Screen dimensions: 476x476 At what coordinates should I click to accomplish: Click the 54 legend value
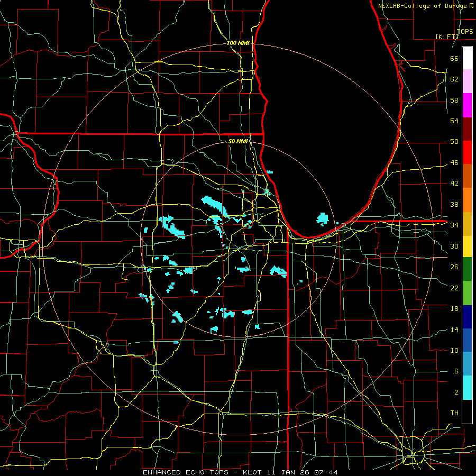pyautogui.click(x=454, y=121)
